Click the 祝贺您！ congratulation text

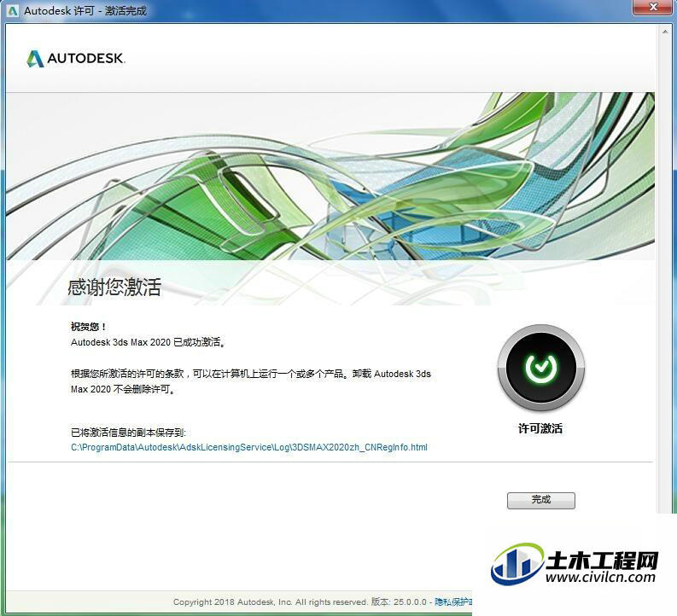pyautogui.click(x=89, y=327)
